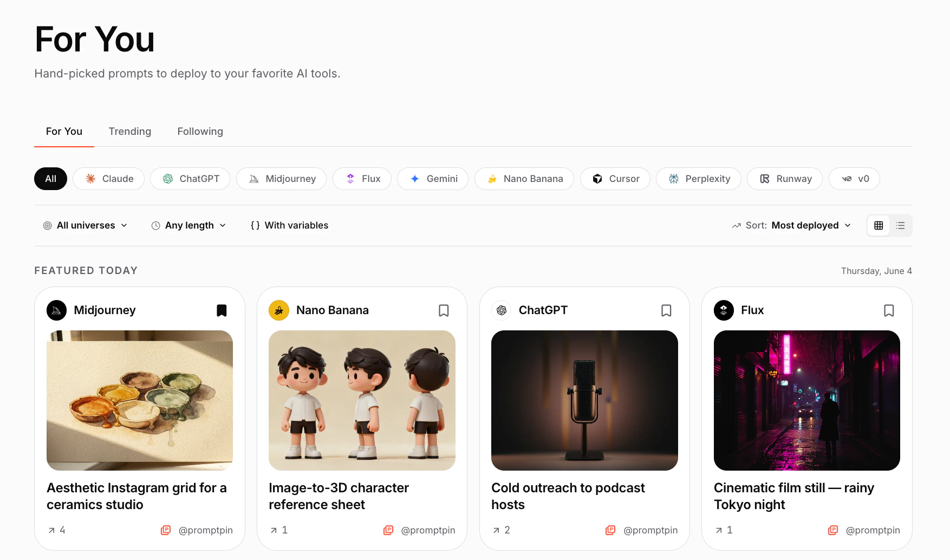Open 3D character reference thumbnail
Image resolution: width=950 pixels, height=560 pixels.
[x=362, y=400]
